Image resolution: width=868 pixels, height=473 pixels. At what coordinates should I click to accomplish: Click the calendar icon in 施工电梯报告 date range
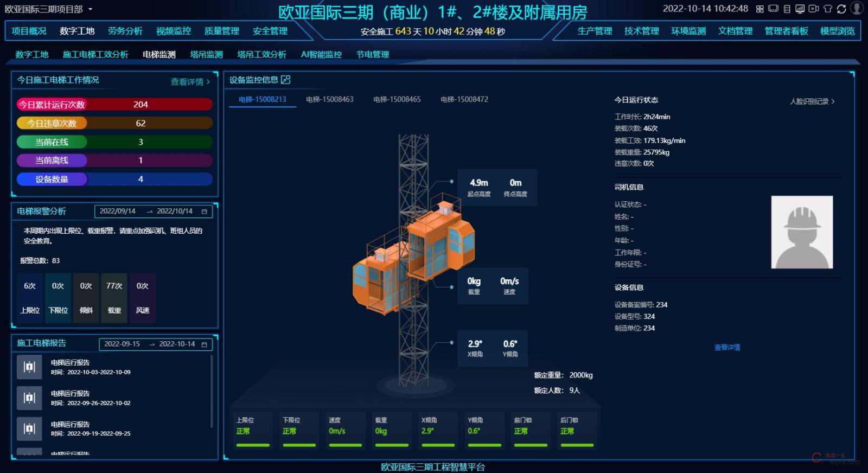[x=205, y=344]
